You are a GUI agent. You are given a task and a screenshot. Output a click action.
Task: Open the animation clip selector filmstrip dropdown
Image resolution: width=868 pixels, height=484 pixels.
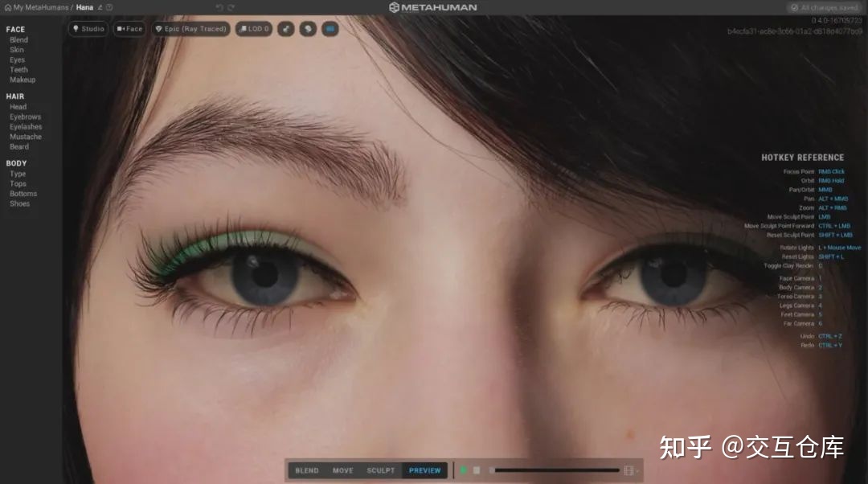tap(631, 470)
